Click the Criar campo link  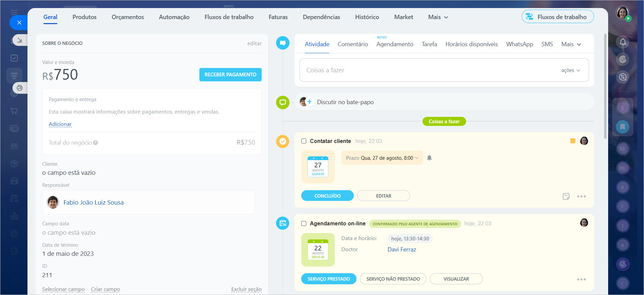pyautogui.click(x=105, y=289)
